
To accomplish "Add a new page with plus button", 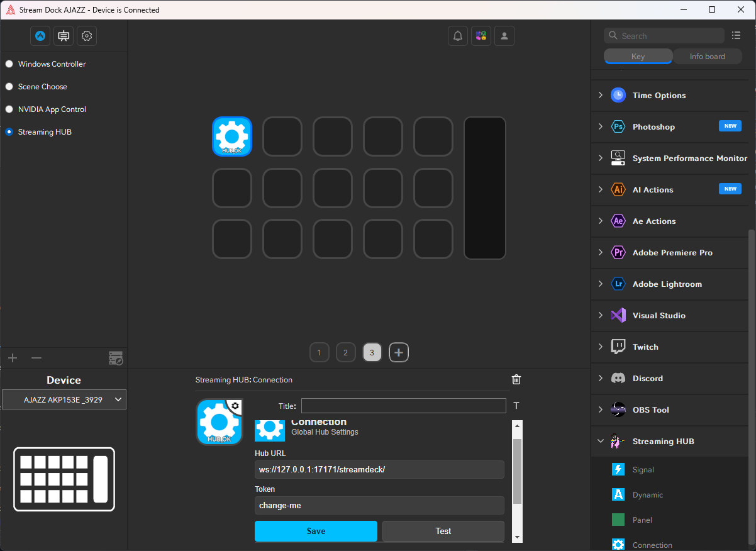I will [x=399, y=352].
